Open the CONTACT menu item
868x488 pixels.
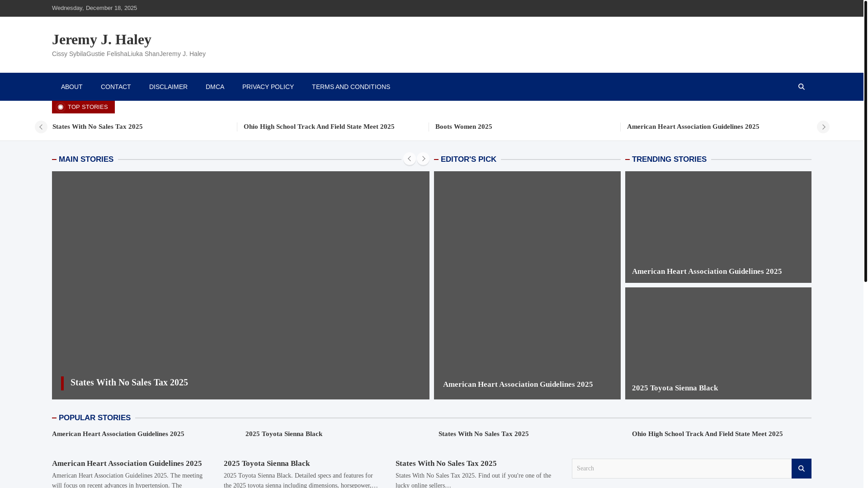pos(116,87)
